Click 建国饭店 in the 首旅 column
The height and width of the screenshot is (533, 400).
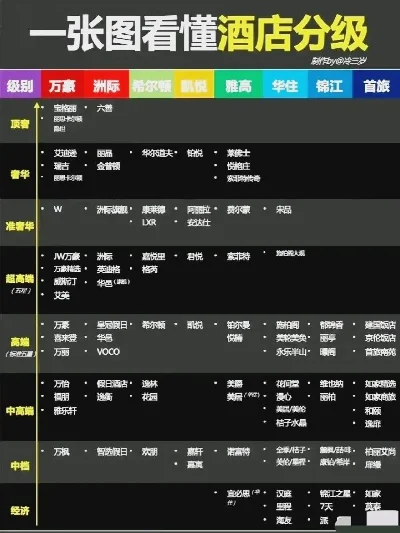point(380,325)
